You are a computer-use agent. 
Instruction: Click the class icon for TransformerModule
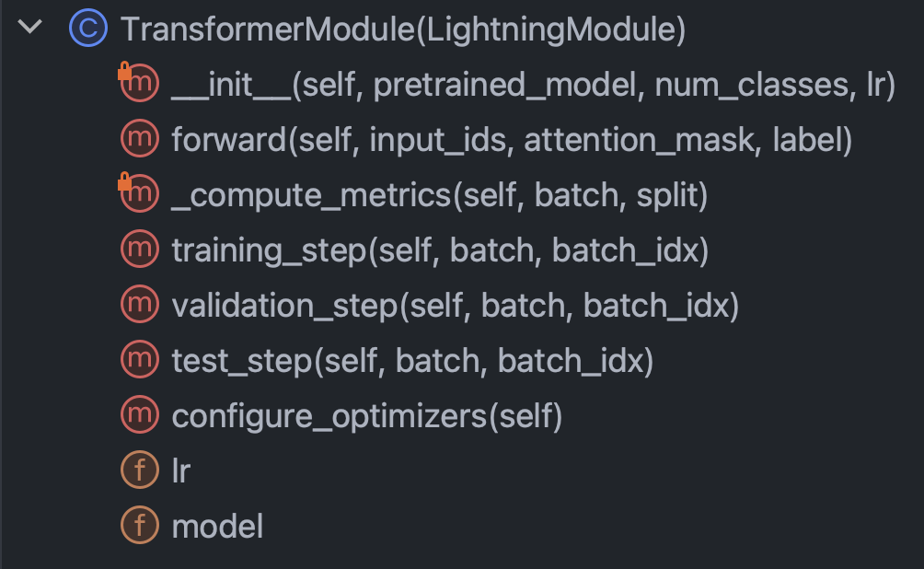87,28
